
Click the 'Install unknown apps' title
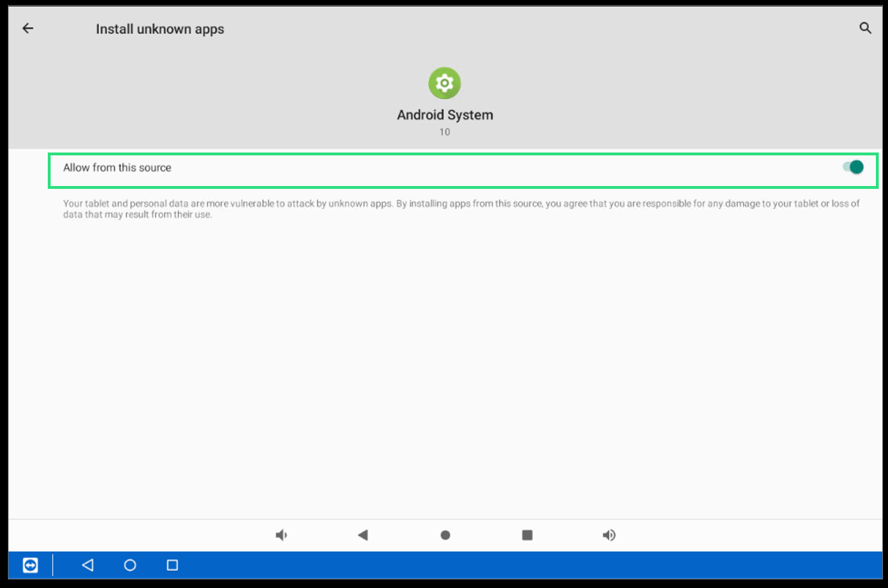(x=160, y=29)
